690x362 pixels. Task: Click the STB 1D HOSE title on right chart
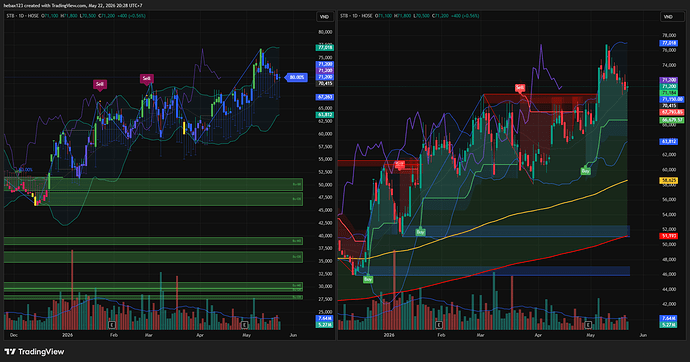(x=356, y=16)
